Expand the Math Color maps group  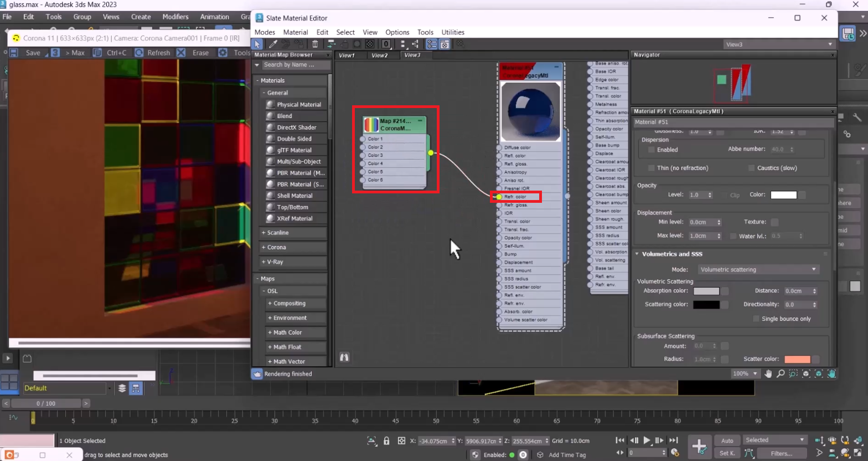287,332
